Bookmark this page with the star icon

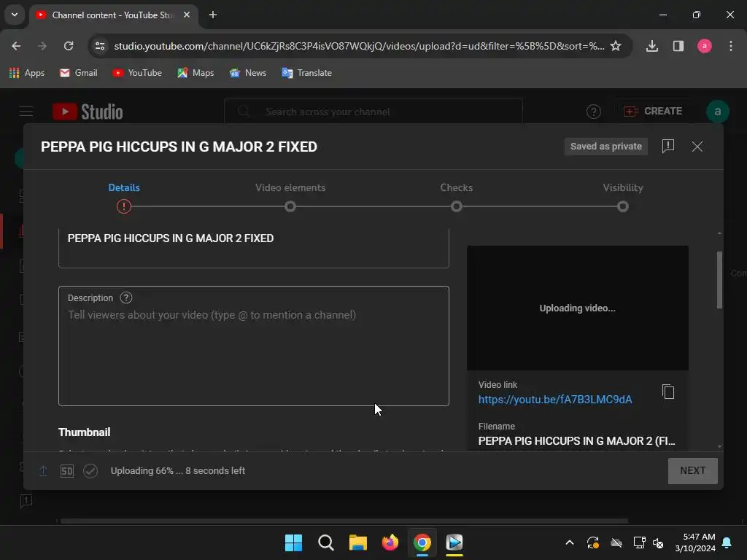tap(616, 46)
